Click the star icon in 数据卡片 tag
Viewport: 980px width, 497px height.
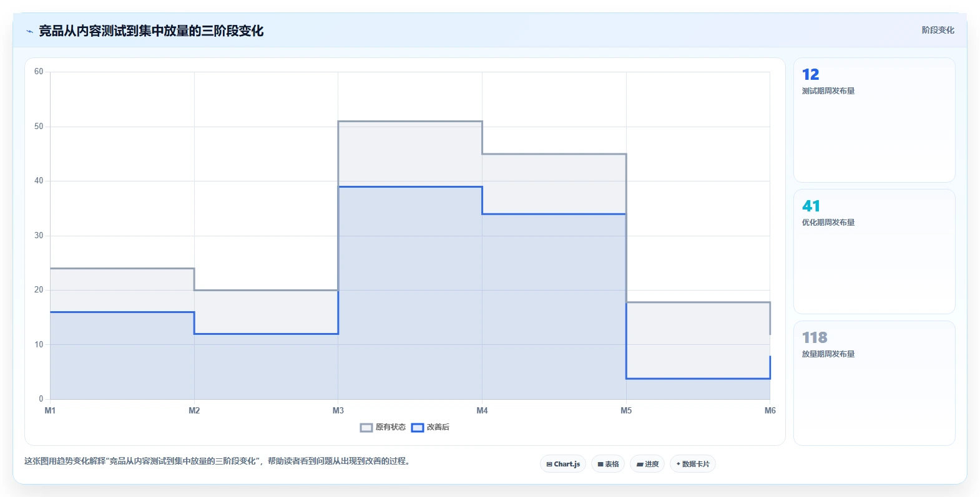point(679,464)
